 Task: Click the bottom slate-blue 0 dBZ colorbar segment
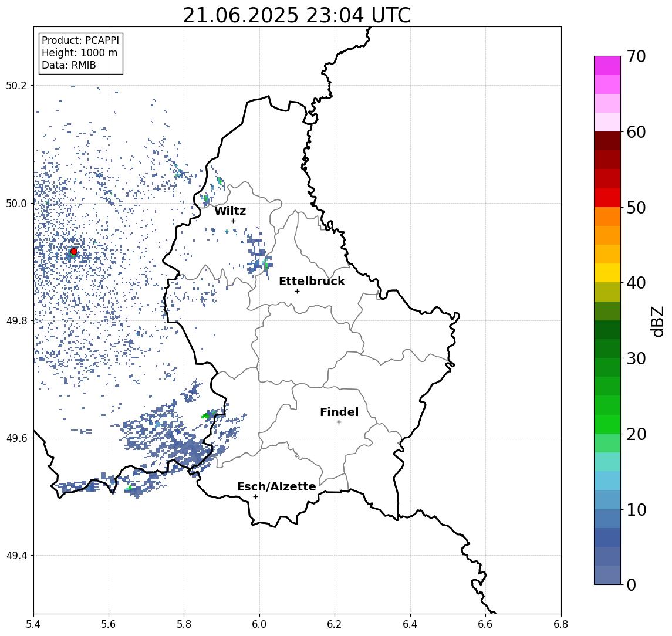(x=607, y=575)
